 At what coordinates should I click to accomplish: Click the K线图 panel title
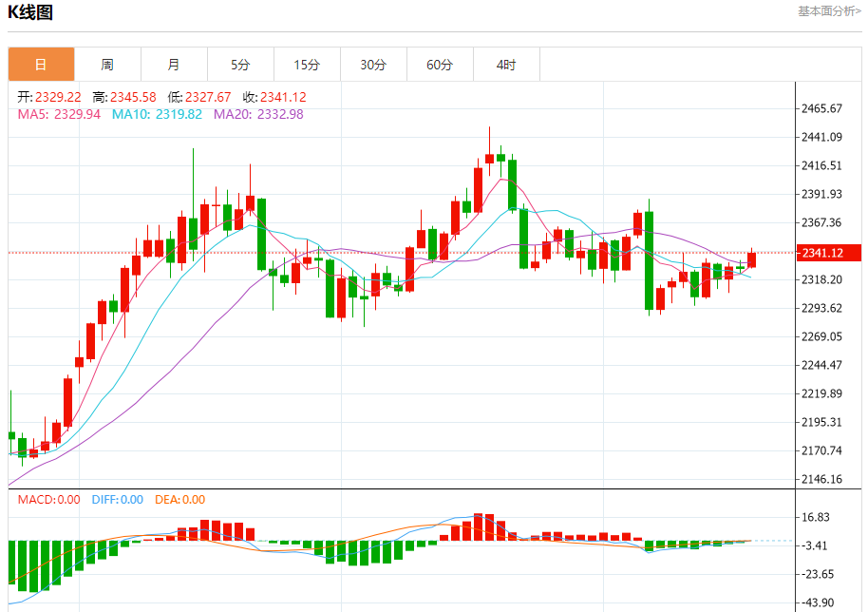(x=31, y=12)
